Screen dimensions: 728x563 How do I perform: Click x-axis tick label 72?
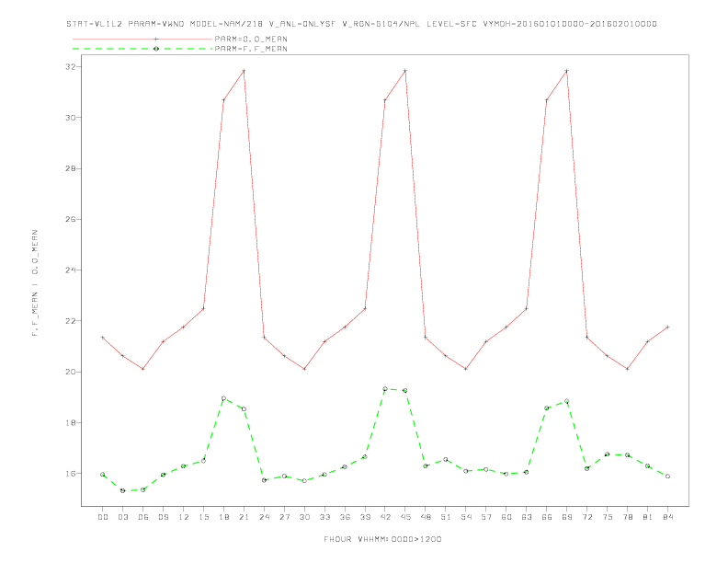[x=586, y=517]
